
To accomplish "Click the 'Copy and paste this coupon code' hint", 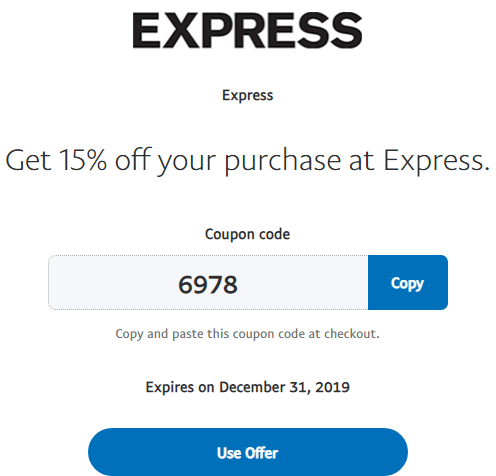I will [247, 334].
